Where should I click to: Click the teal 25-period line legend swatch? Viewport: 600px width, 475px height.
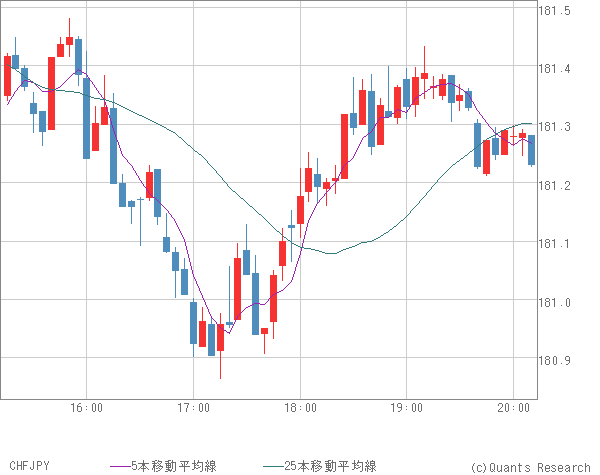274,467
